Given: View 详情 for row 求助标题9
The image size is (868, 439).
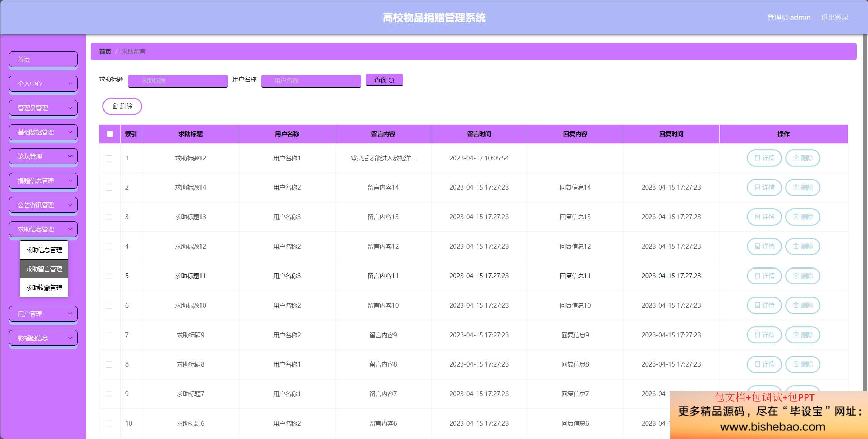Looking at the screenshot, I should (x=764, y=335).
